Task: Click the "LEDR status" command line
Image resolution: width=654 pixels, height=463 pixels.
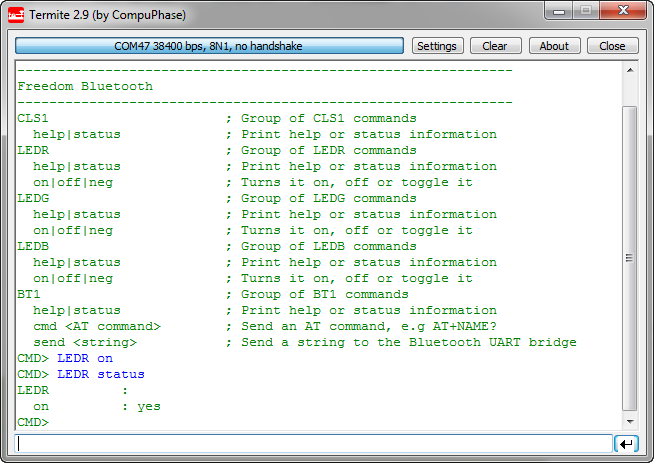Action: (101, 374)
